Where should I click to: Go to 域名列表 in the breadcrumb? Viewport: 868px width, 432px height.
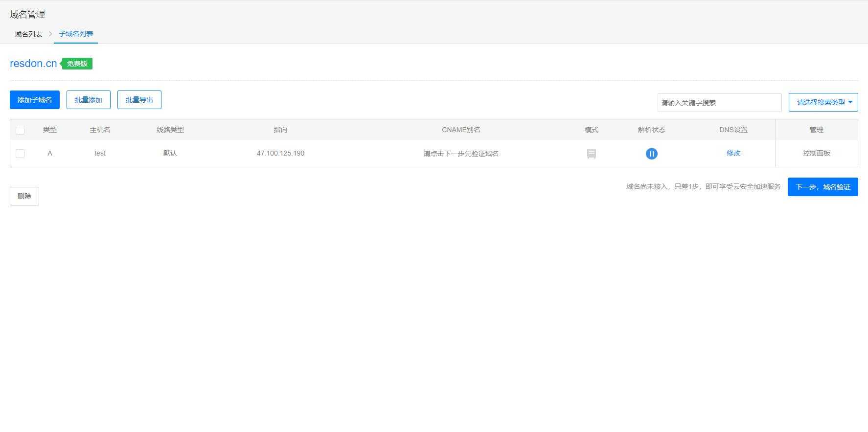tap(28, 34)
